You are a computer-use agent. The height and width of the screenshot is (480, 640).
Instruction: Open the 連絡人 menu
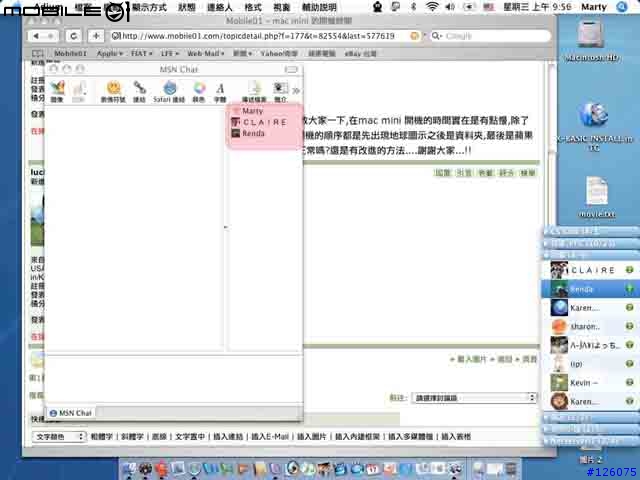click(220, 7)
